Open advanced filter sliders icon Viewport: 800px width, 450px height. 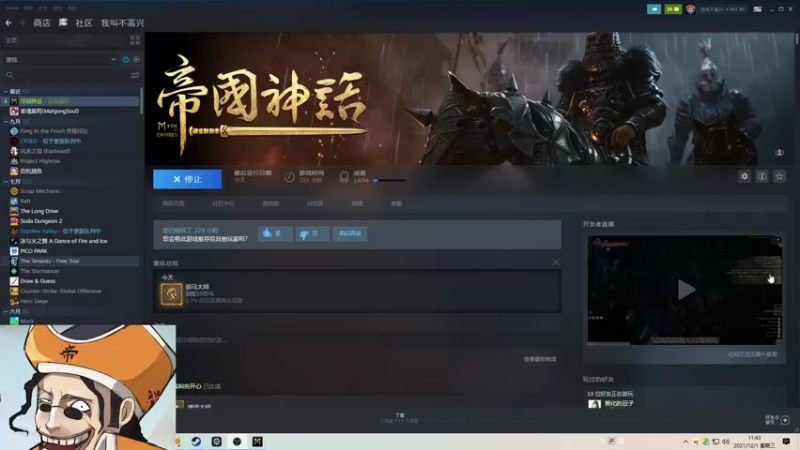coord(135,76)
